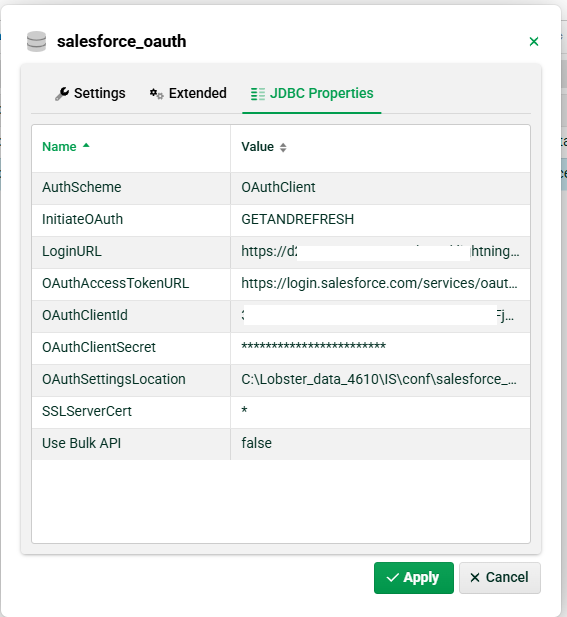
Task: Select the InitiateOAuth row name
Action: coord(83,219)
